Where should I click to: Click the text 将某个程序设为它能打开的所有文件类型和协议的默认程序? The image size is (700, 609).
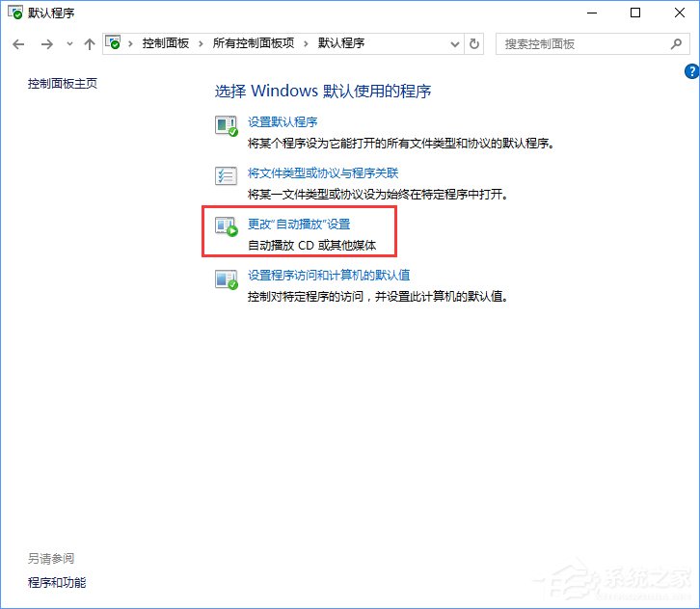[x=401, y=144]
